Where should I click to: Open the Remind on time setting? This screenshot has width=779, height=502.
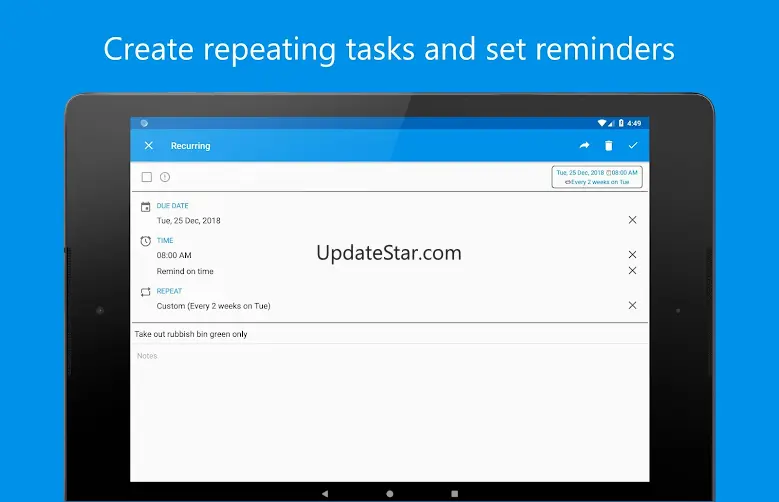[x=185, y=271]
